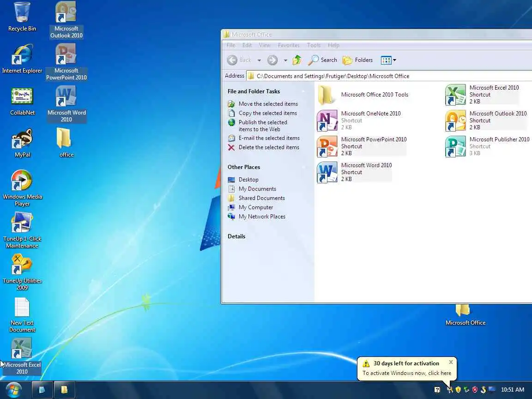Select TuneUp Utilities 2009 desktop icon
The image size is (532, 399).
(x=22, y=272)
